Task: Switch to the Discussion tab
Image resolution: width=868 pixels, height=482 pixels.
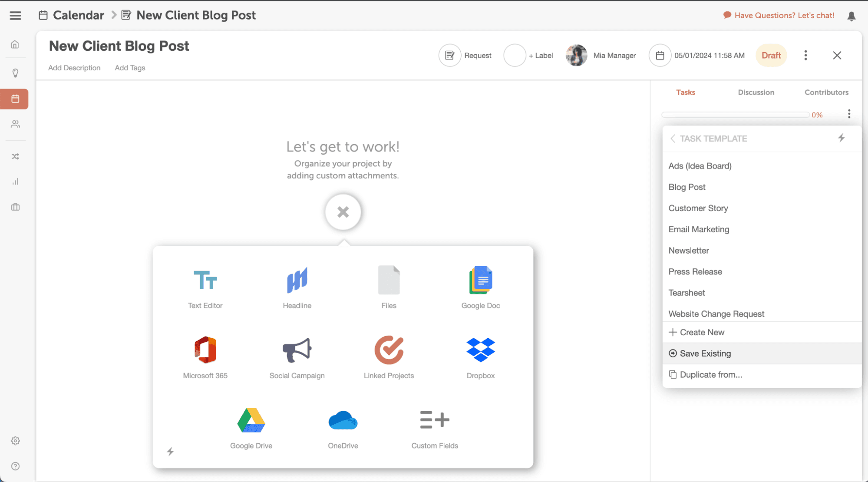Action: 756,92
